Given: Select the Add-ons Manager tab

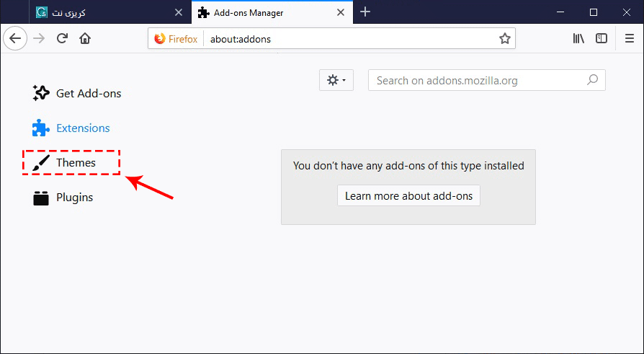Looking at the screenshot, I should pos(272,12).
